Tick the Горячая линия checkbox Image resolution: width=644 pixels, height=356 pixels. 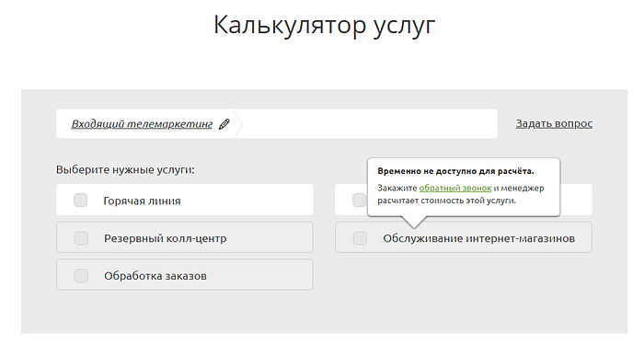pos(81,201)
